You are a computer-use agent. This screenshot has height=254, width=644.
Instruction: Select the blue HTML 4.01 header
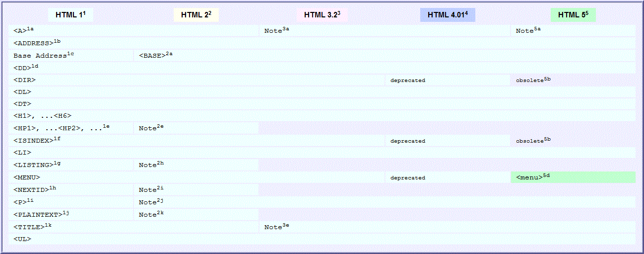448,15
